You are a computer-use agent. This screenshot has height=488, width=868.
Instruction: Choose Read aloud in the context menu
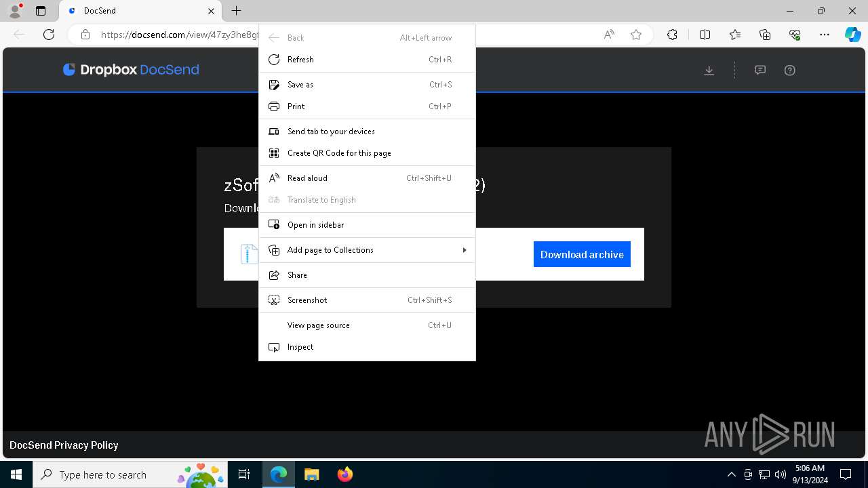[x=367, y=178]
